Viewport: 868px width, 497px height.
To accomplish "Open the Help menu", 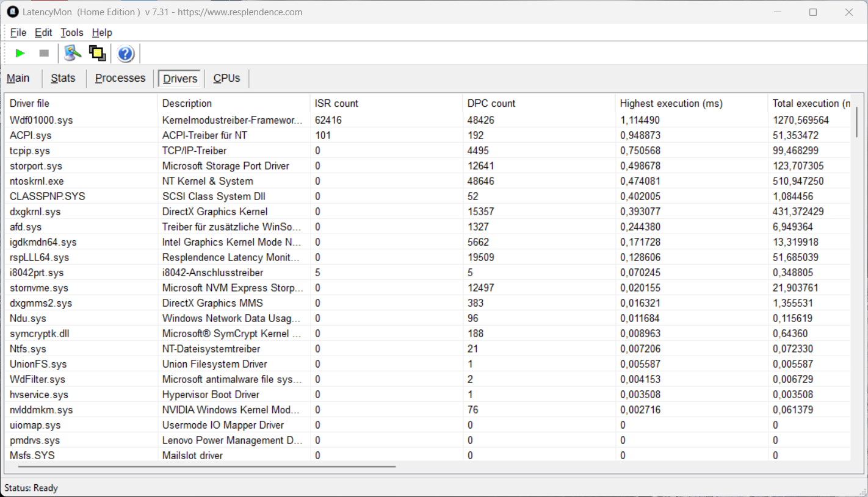I will coord(102,33).
